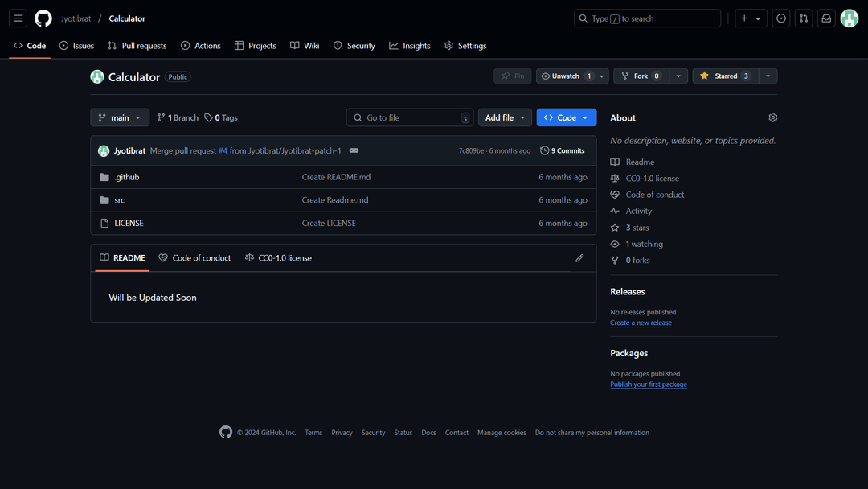Open the Docs footer link
Screen dimensions: 868x489
(x=428, y=433)
